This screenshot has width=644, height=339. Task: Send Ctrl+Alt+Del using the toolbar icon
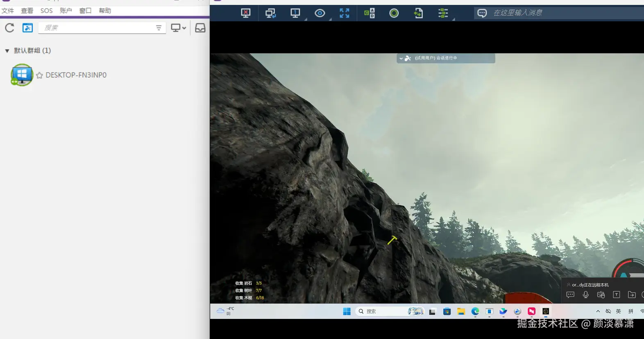click(x=369, y=13)
